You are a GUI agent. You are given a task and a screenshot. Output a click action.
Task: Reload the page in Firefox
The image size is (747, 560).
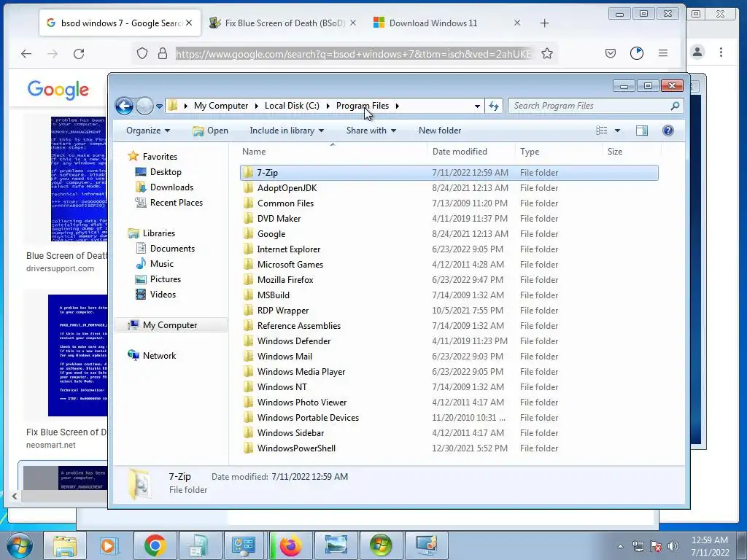click(x=79, y=53)
